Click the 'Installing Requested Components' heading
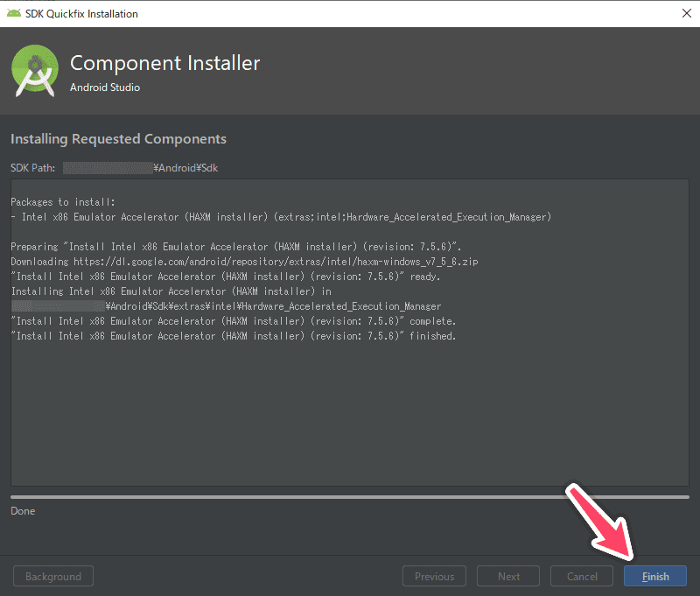This screenshot has height=596, width=700. [x=118, y=139]
